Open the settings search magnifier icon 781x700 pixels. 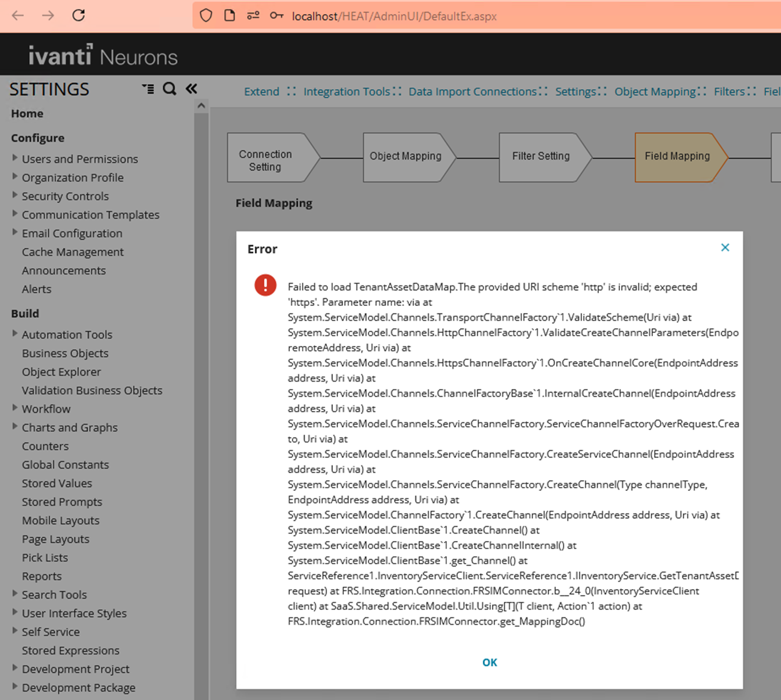coord(169,89)
